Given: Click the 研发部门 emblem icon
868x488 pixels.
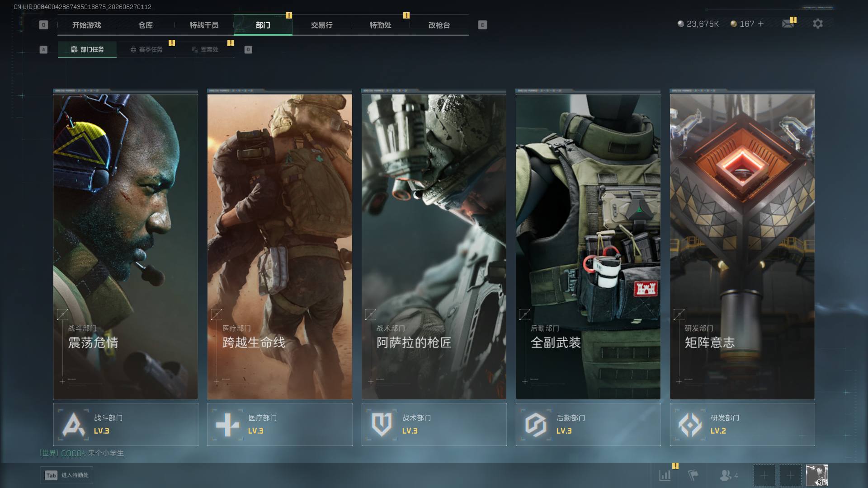Looking at the screenshot, I should pos(690,425).
